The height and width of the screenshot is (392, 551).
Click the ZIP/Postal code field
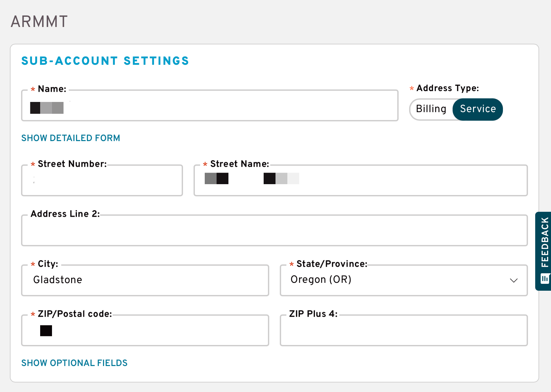click(145, 331)
